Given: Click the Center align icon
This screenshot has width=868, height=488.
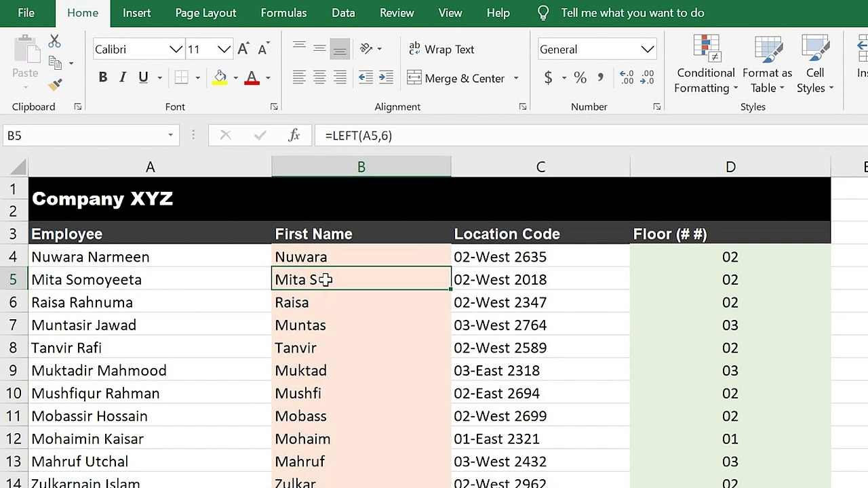Looking at the screenshot, I should click(319, 78).
